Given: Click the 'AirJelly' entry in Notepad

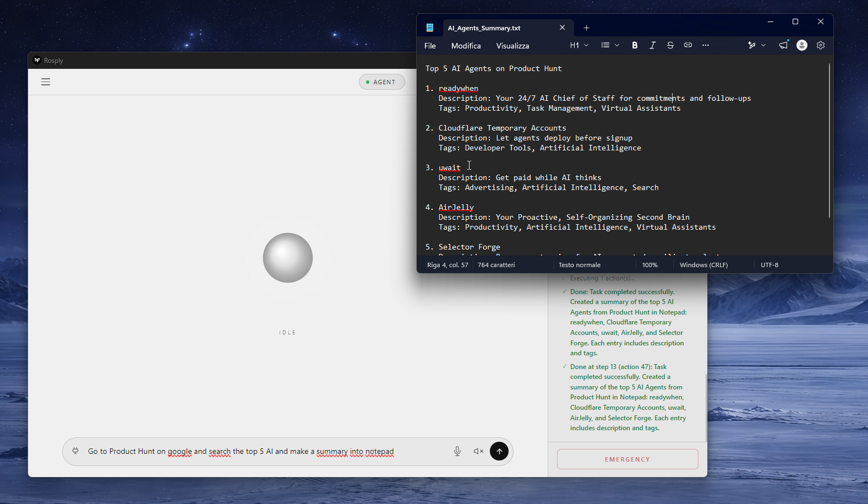Looking at the screenshot, I should click(x=456, y=207).
